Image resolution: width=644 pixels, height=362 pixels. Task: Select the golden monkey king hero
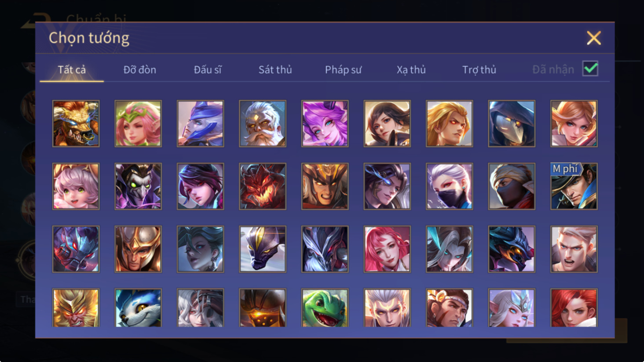click(x=76, y=308)
